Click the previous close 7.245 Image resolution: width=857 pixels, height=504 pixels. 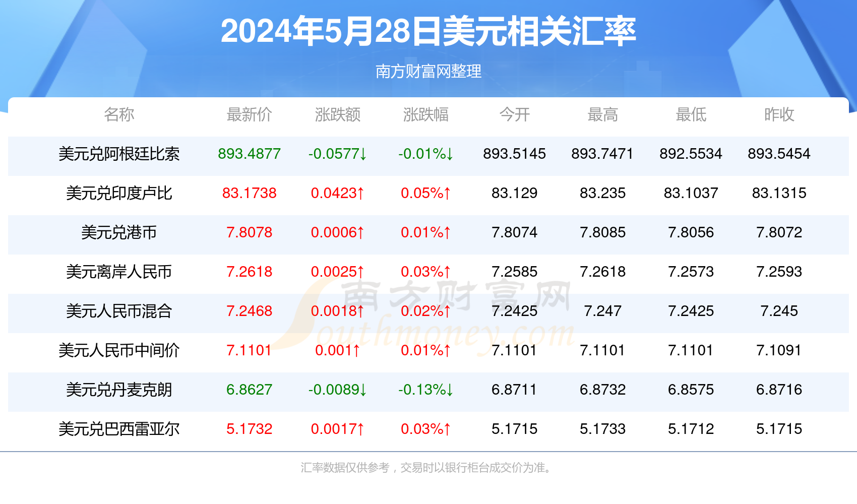coord(779,311)
